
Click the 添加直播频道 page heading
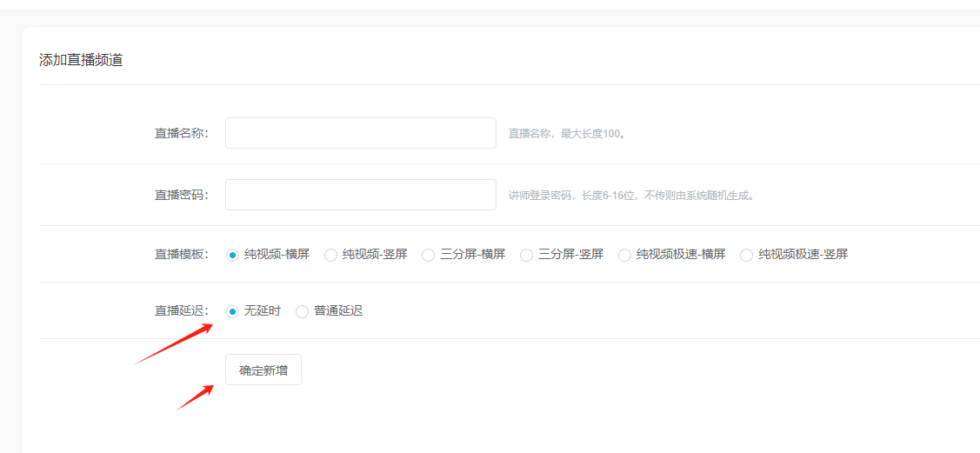[81, 60]
